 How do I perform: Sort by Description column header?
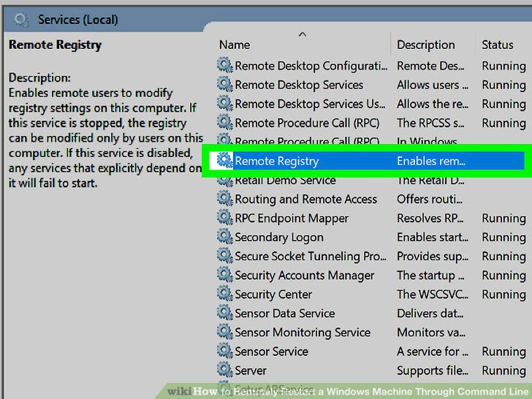(x=426, y=45)
